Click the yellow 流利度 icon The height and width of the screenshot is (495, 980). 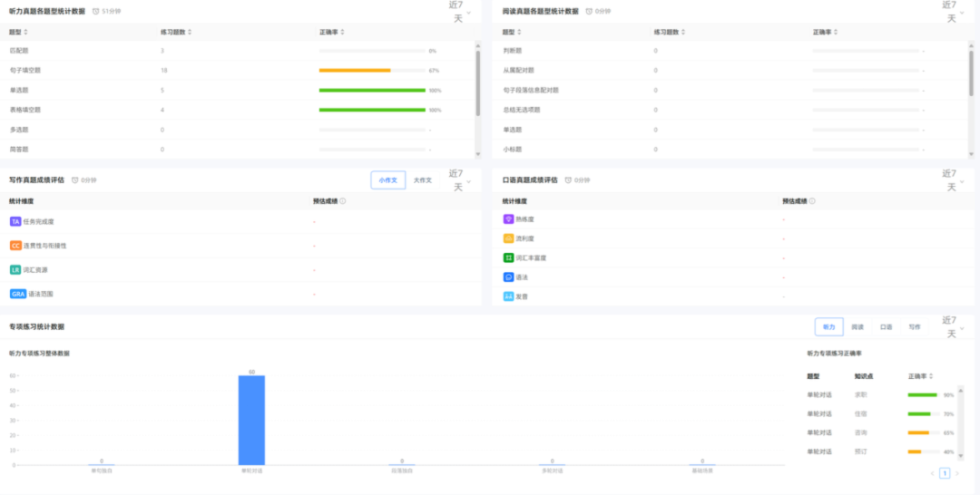point(508,238)
